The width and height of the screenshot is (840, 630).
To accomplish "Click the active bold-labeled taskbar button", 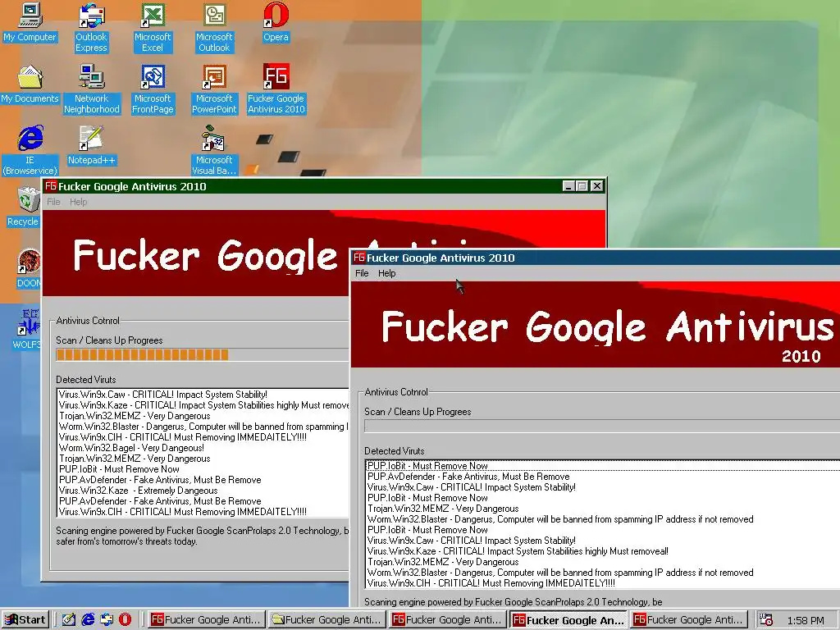I will (568, 619).
